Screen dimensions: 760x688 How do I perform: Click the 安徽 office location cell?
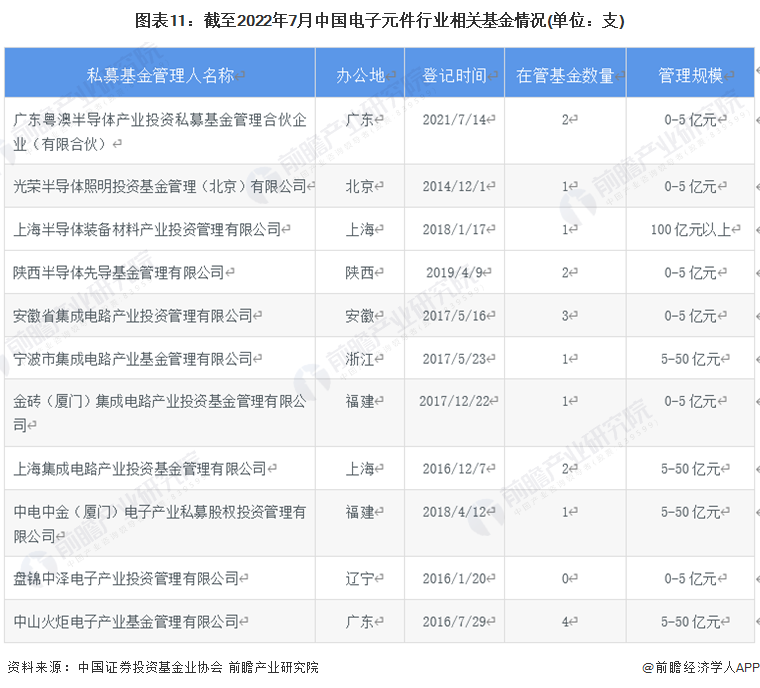click(360, 316)
